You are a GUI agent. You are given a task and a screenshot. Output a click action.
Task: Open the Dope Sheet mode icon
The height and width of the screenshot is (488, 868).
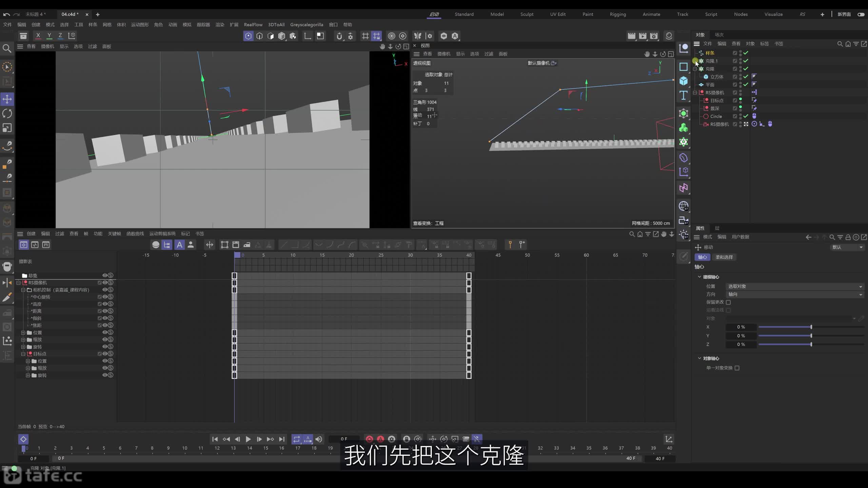coord(23,245)
